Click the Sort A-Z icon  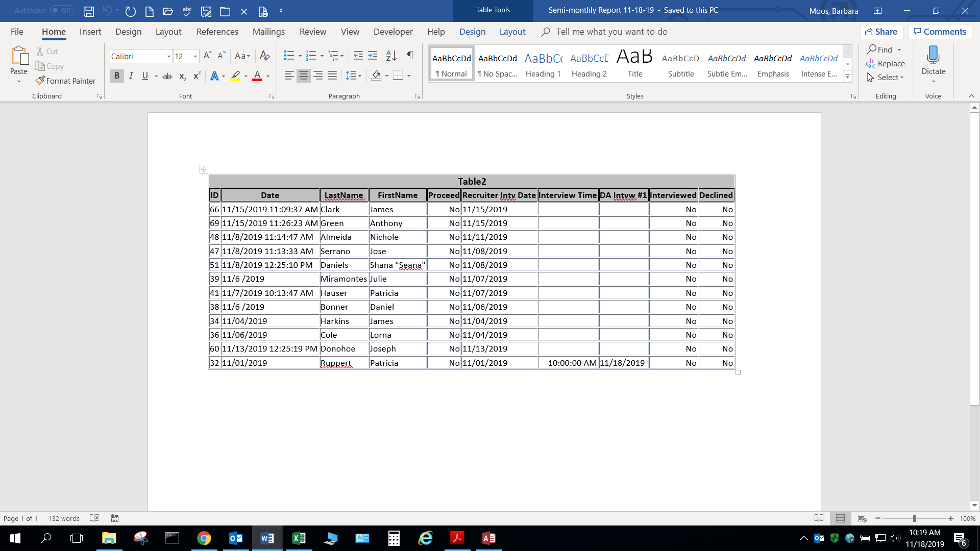pos(391,56)
